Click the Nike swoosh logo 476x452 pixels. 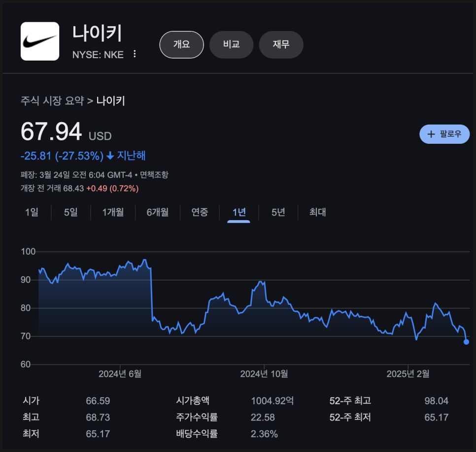click(x=39, y=41)
